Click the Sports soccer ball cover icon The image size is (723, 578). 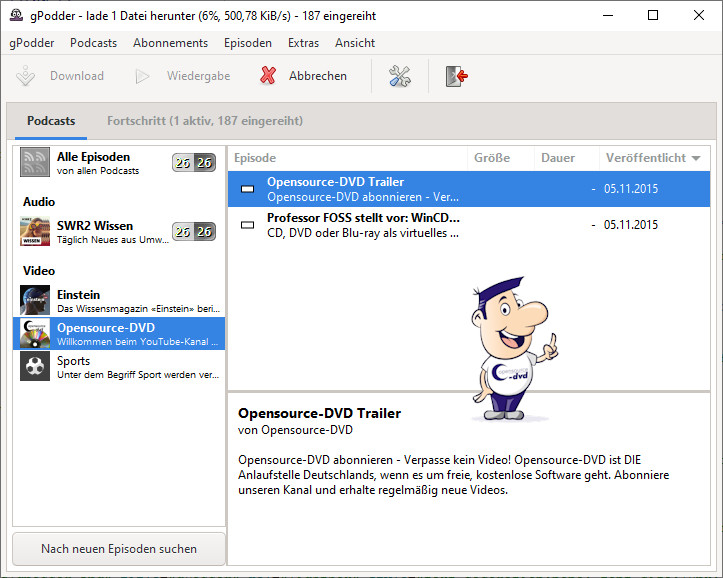[35, 366]
